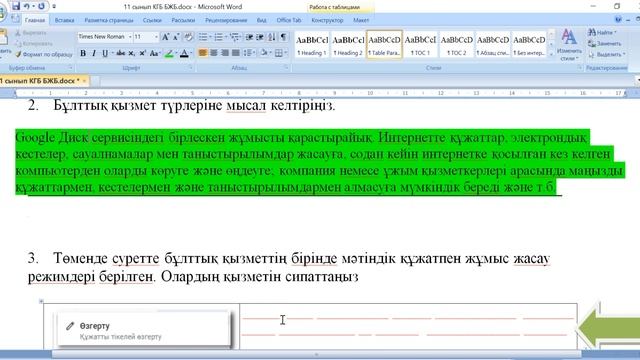Decrease paragraph indent
640x360 pixels.
point(249,37)
